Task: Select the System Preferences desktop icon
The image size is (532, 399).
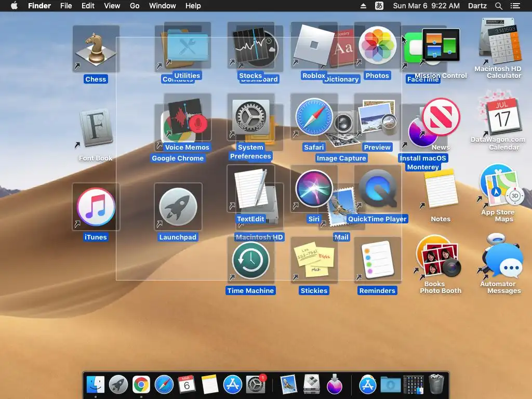Action: pyautogui.click(x=250, y=118)
